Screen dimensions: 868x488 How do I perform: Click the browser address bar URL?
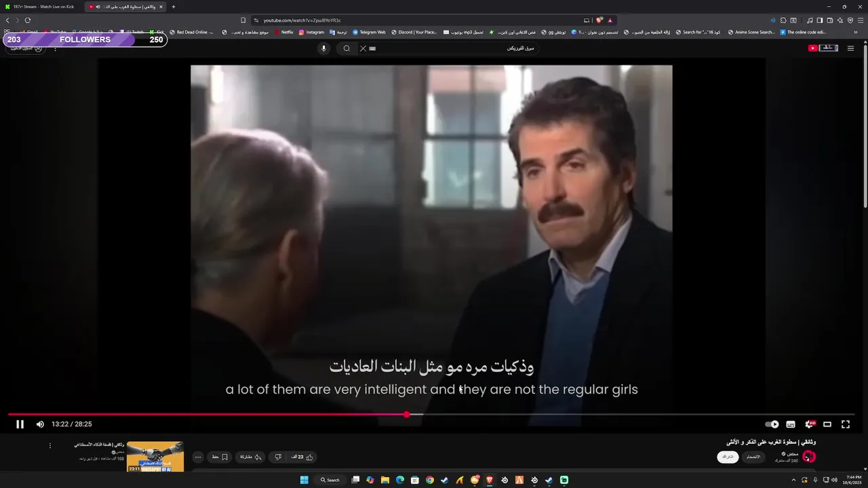tap(302, 20)
